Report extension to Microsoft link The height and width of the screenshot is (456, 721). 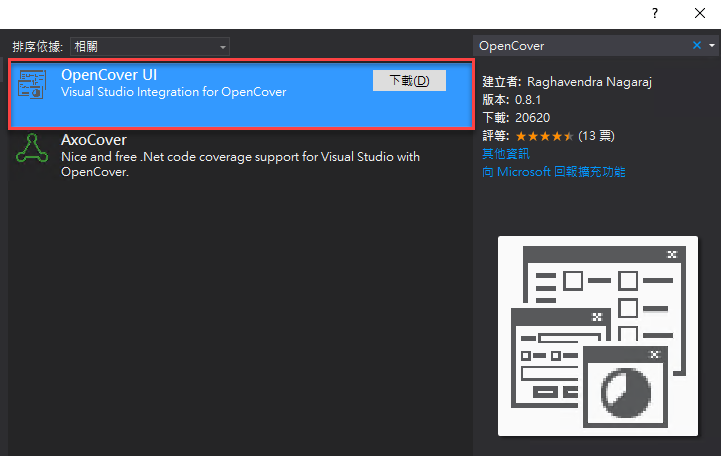coord(554,172)
